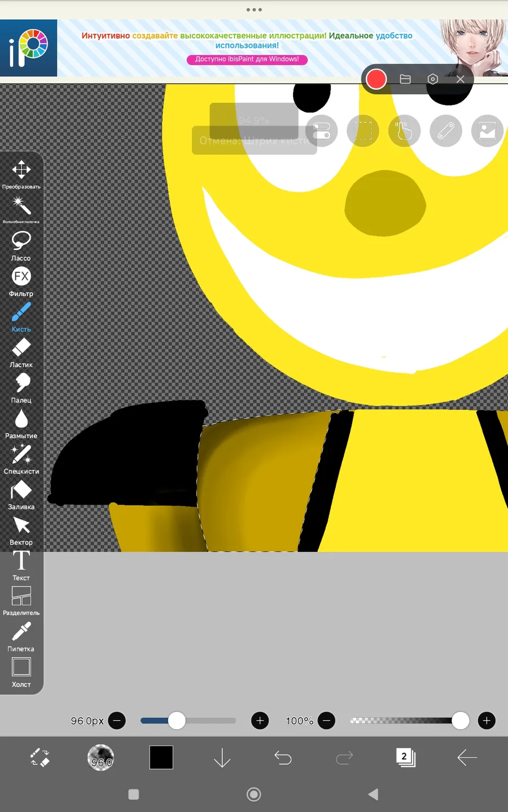Go back with left arrow
508x812 pixels.
tap(467, 757)
